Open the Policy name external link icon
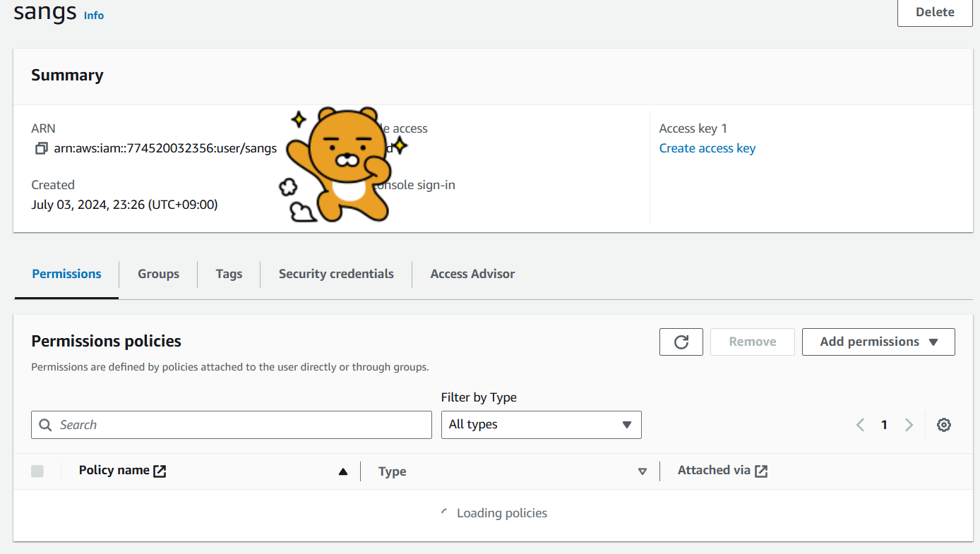The image size is (980, 554). point(160,471)
